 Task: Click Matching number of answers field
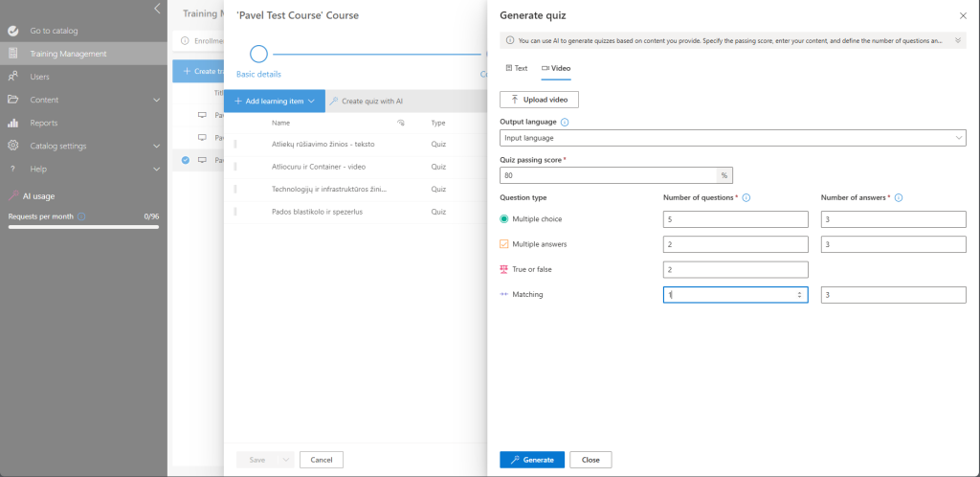click(x=894, y=295)
